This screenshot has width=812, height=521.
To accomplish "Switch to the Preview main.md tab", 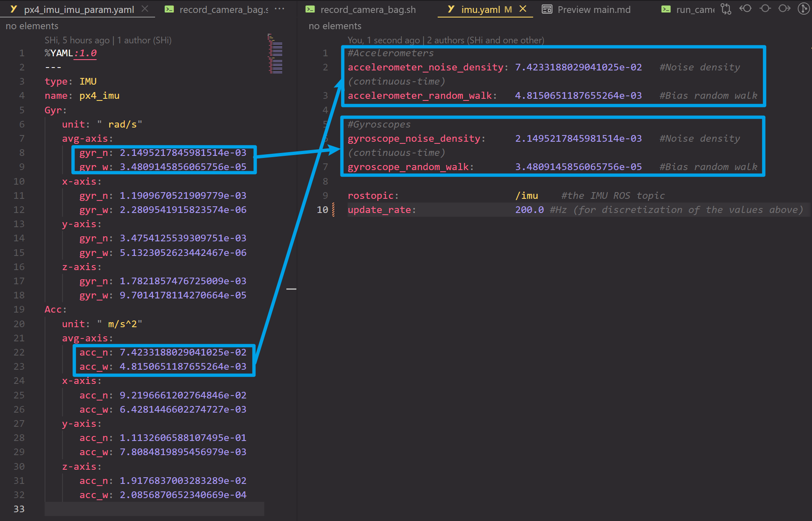I will (594, 10).
